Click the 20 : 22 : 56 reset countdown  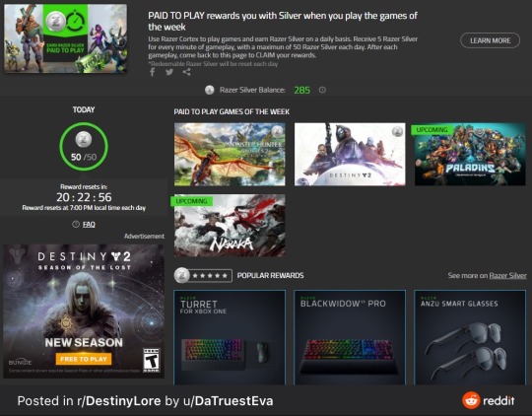tap(84, 197)
